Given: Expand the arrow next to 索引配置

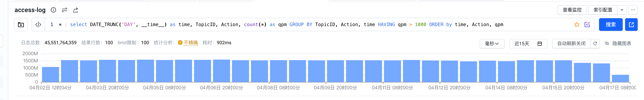Looking at the screenshot, I should tap(622, 10).
